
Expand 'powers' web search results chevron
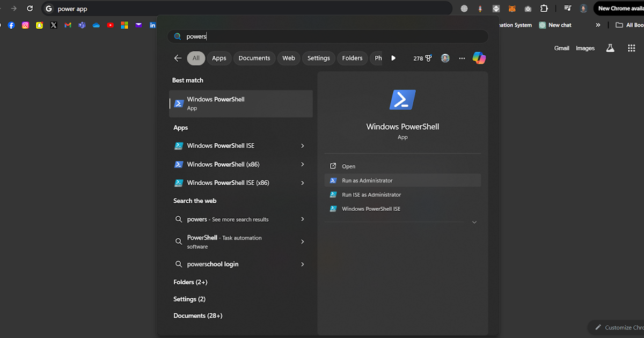[x=303, y=219]
